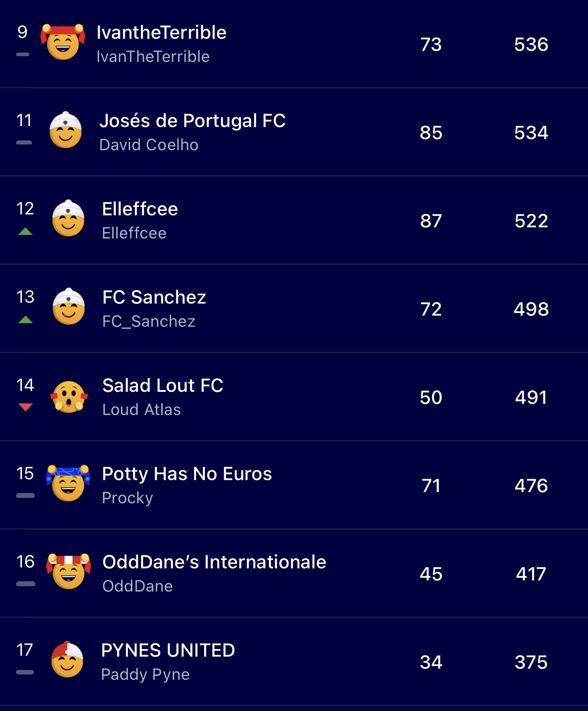Tap FC Sanchez's white cap avatar
Screen dimensions: 588x711
pos(69,306)
